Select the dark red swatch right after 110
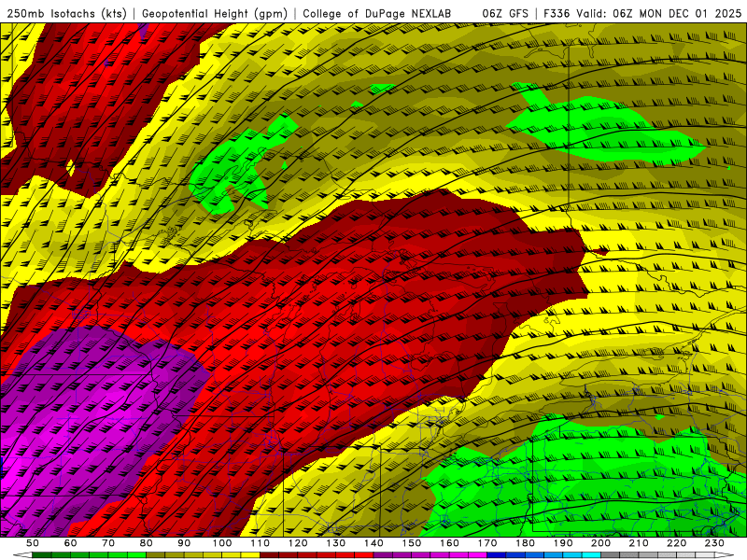 click(270, 555)
